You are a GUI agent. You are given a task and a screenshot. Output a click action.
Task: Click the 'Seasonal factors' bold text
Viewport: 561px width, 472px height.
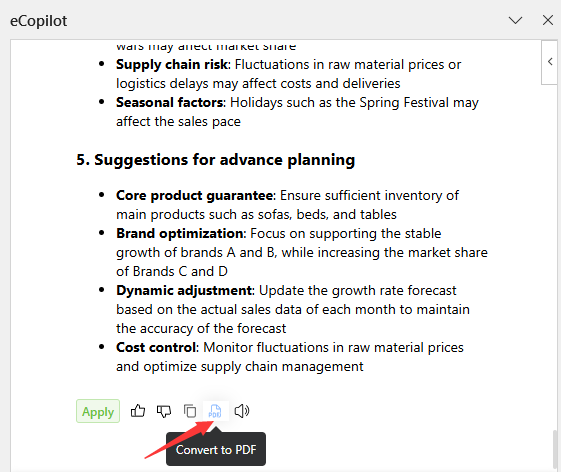coord(170,103)
